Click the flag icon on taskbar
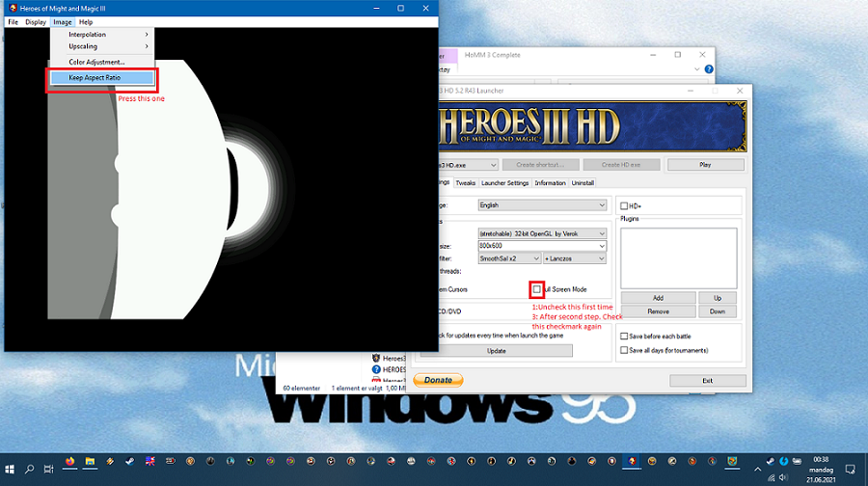 (x=150, y=461)
